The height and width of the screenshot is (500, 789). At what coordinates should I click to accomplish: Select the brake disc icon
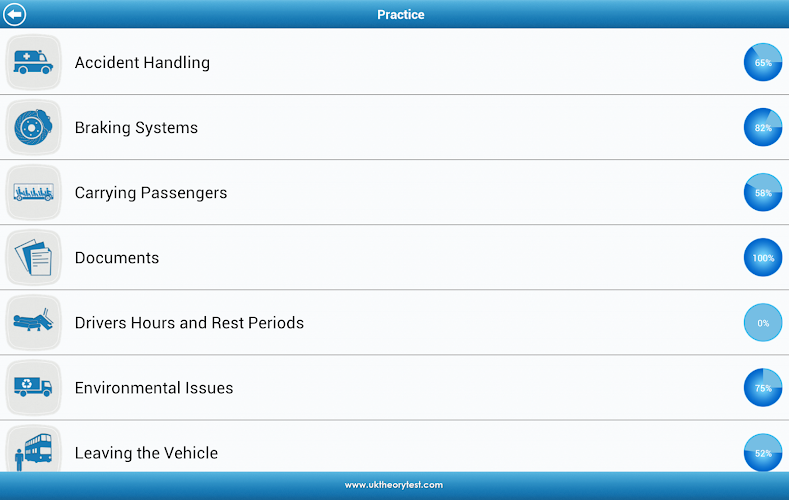pos(34,127)
